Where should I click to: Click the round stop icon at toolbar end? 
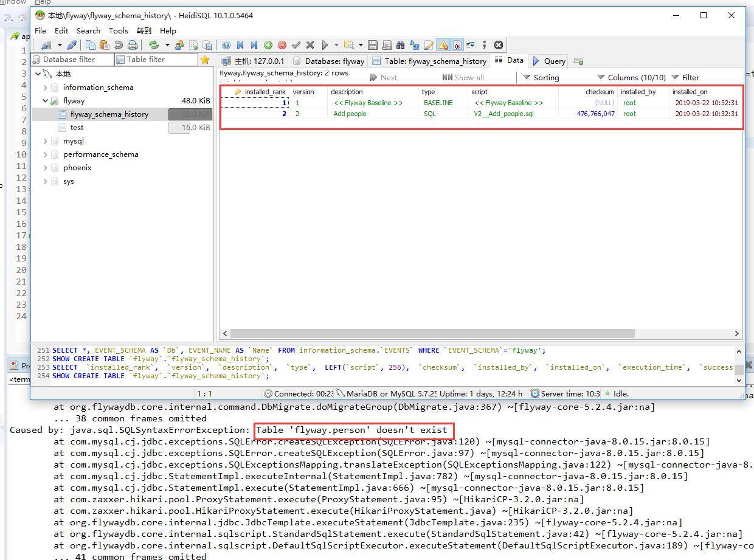499,45
